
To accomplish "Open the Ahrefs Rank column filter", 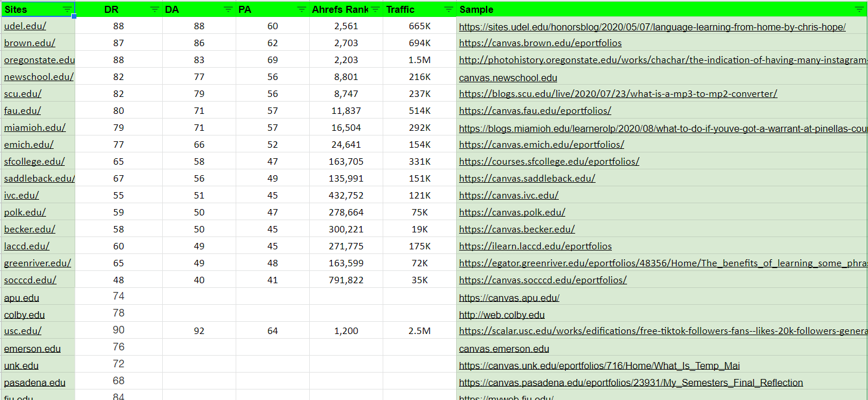I will pyautogui.click(x=375, y=9).
